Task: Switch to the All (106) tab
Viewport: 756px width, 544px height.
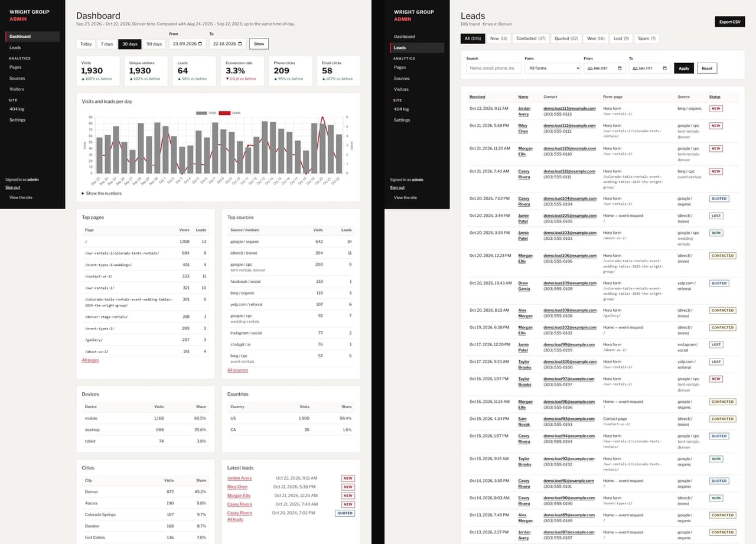Action: pyautogui.click(x=472, y=38)
